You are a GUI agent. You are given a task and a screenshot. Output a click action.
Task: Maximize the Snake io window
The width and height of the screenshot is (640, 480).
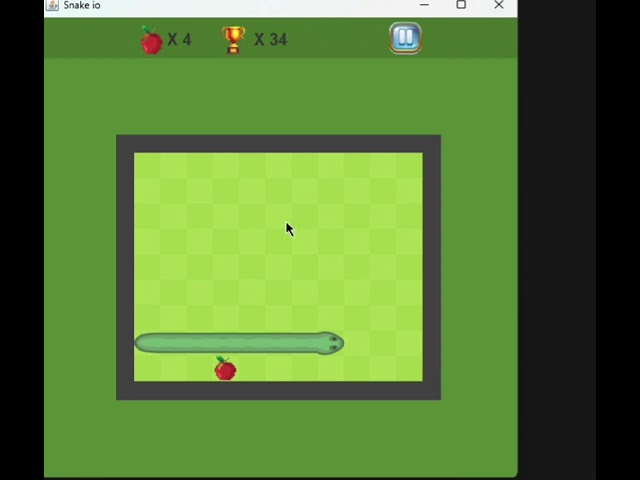tap(461, 4)
